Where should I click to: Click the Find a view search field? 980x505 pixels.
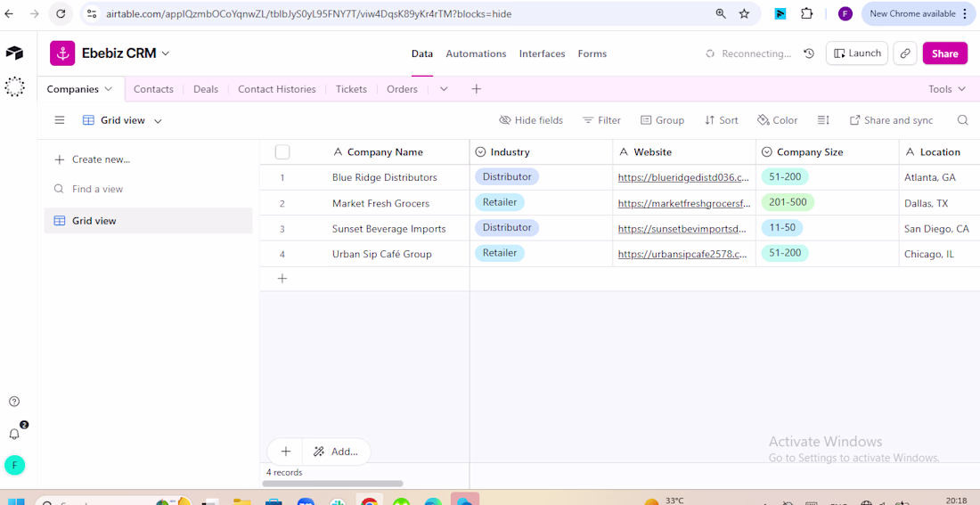click(x=148, y=189)
